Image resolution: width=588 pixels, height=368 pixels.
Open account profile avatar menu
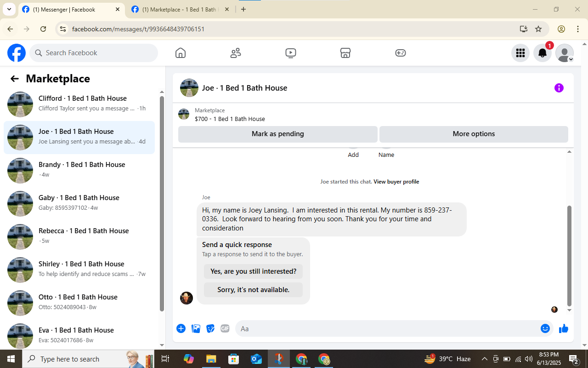point(565,53)
